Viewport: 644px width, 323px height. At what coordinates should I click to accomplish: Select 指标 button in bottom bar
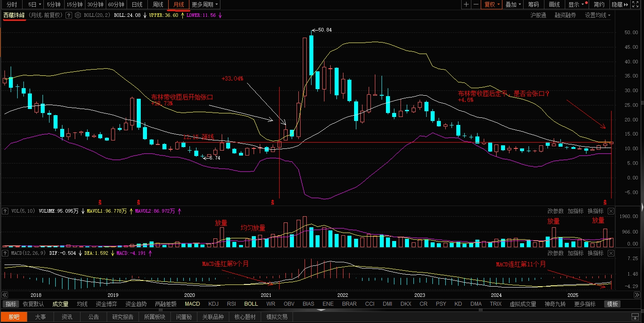(x=12, y=304)
